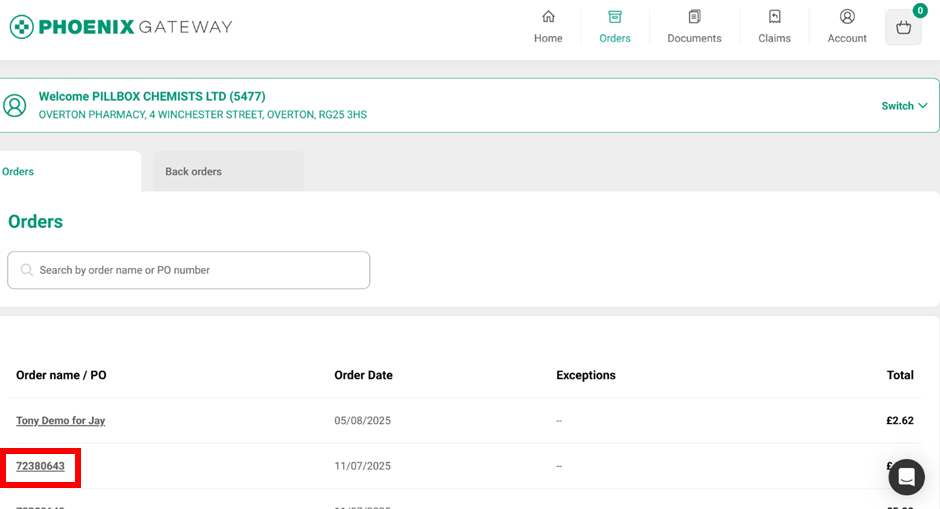940x509 pixels.
Task: Expand the Switch account dropdown
Action: [x=904, y=106]
